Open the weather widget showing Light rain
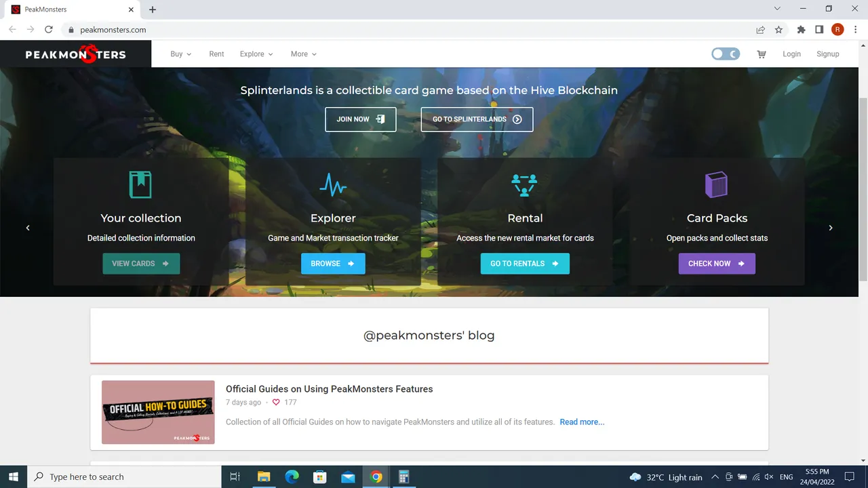The height and width of the screenshot is (488, 868). tap(665, 477)
